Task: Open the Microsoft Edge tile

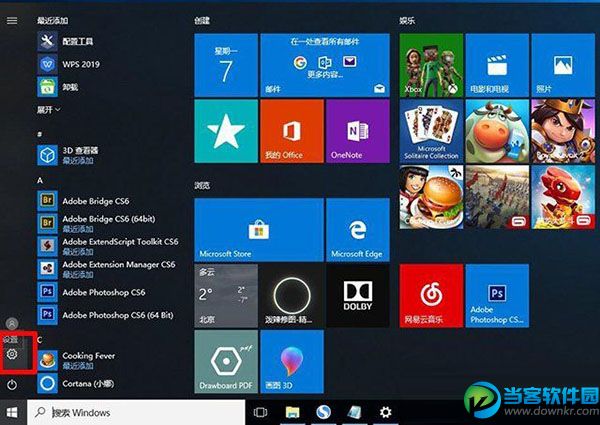Action: pos(358,230)
